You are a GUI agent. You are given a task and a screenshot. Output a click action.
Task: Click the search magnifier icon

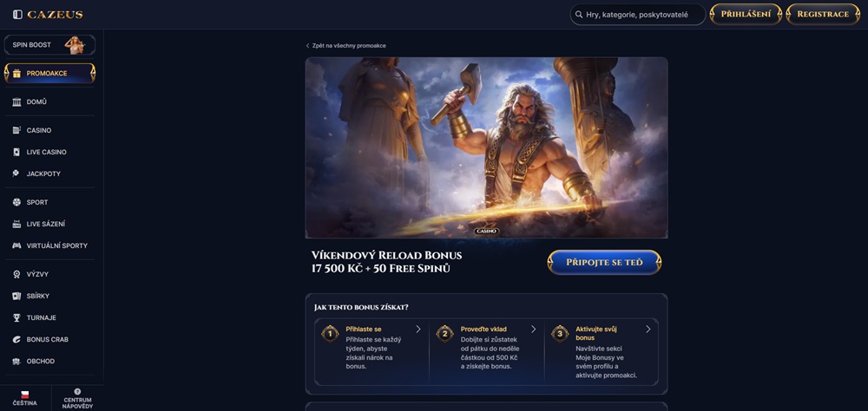pos(579,15)
